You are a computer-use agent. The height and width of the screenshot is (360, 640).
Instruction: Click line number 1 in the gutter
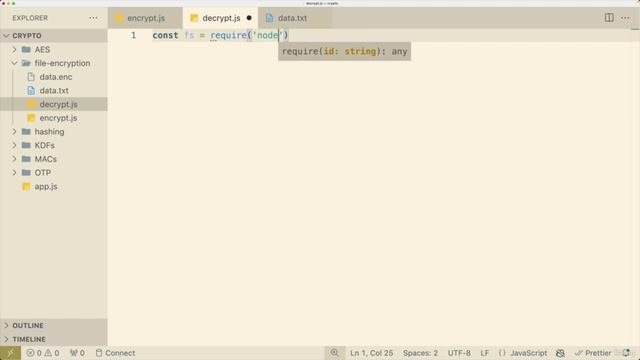pyautogui.click(x=133, y=35)
